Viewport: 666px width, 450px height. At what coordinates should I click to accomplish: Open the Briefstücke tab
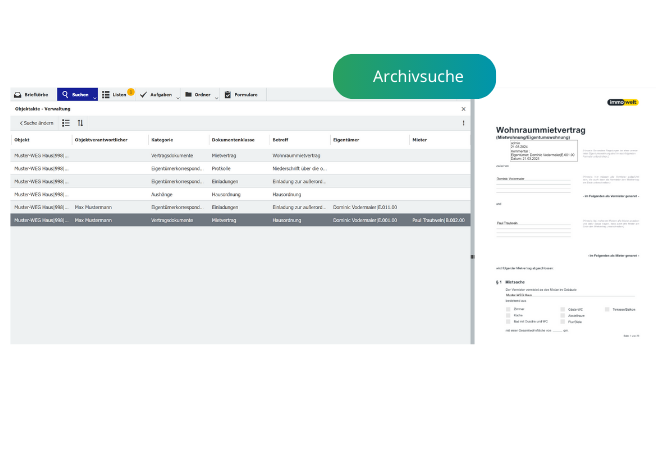pos(32,95)
